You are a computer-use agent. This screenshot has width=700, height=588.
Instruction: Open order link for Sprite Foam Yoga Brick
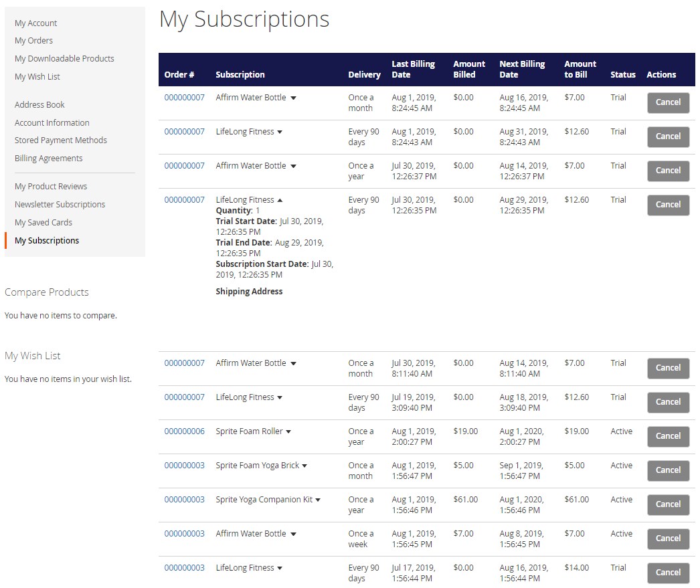[x=184, y=466]
